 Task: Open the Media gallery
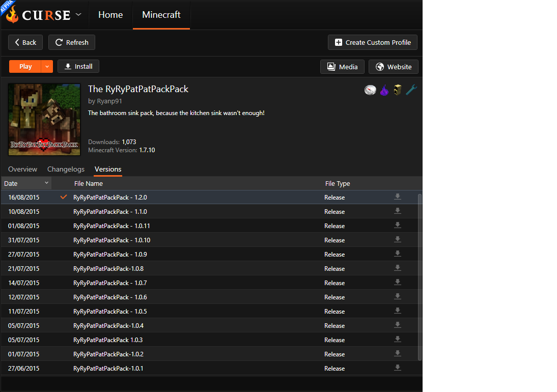[342, 67]
